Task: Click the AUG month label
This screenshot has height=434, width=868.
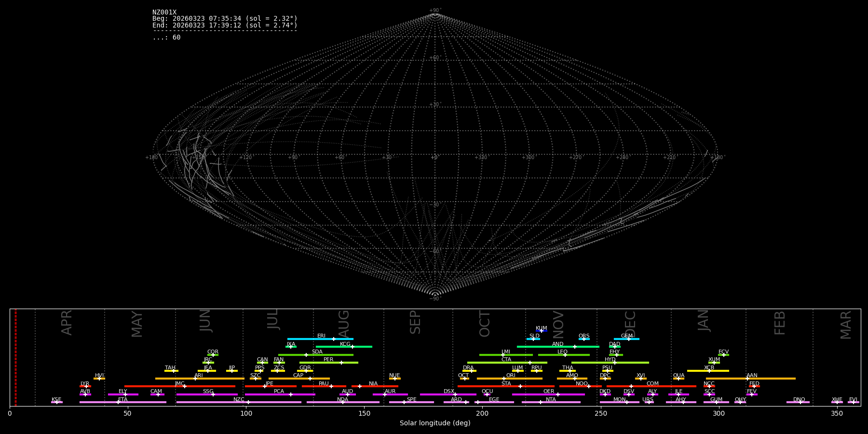Action: click(x=343, y=325)
